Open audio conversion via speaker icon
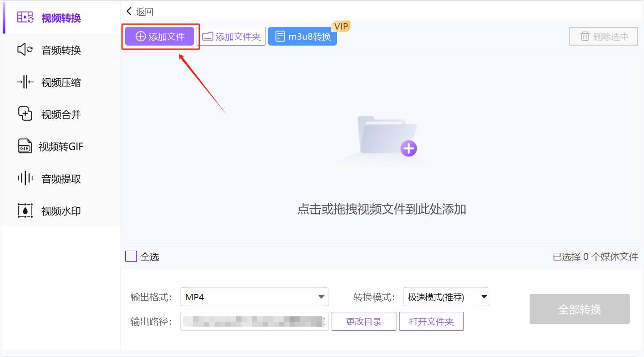644x357 pixels. pyautogui.click(x=25, y=50)
